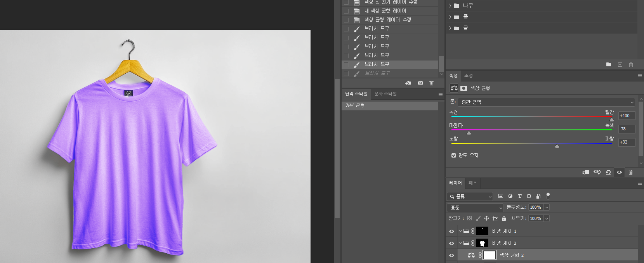Lock transparent pixels in Layers panel
The height and width of the screenshot is (263, 644).
point(470,218)
